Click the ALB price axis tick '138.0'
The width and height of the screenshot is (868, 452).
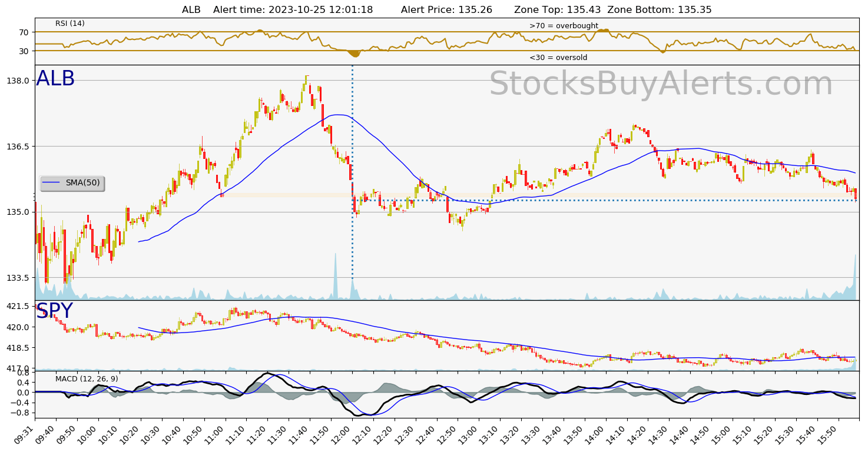point(18,81)
